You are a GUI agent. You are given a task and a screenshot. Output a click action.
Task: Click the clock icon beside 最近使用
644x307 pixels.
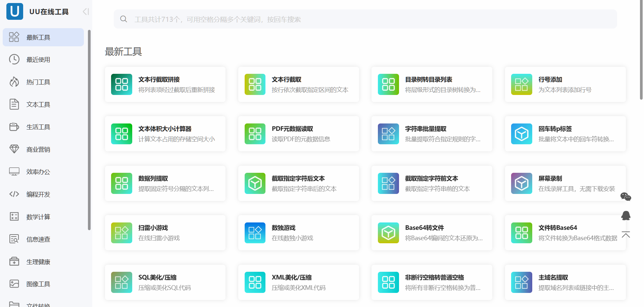(14, 59)
